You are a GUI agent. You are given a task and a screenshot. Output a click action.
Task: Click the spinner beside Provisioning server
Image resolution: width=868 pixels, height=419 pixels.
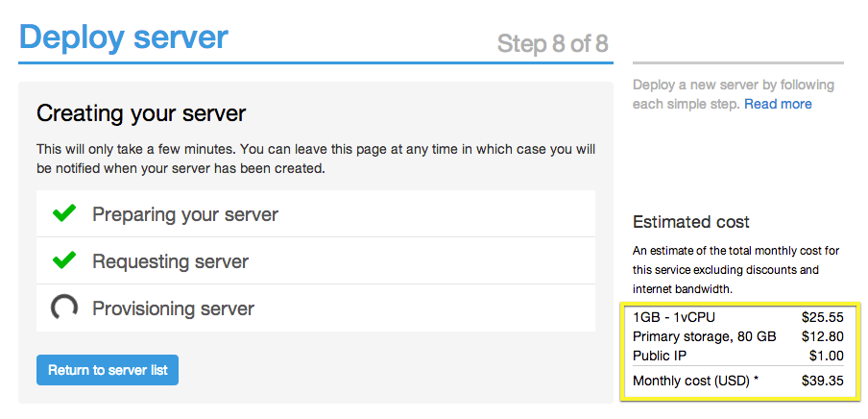[64, 308]
